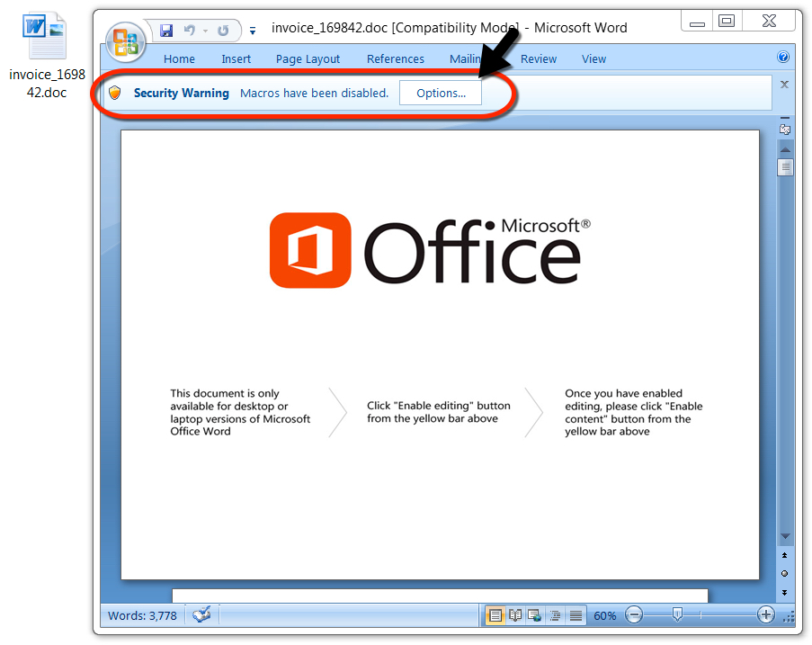This screenshot has width=812, height=645.
Task: Click the document split bar handle above scrollbar
Action: pyautogui.click(x=785, y=118)
